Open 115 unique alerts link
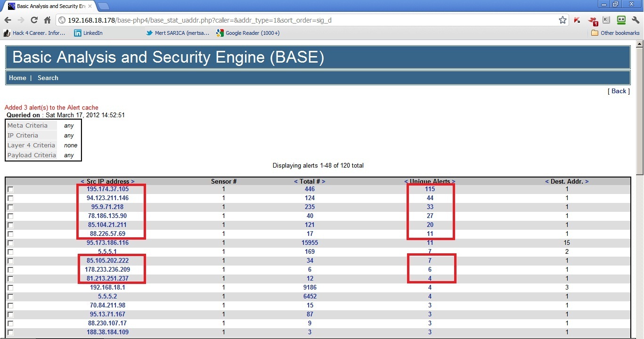This screenshot has width=644, height=339. point(430,189)
